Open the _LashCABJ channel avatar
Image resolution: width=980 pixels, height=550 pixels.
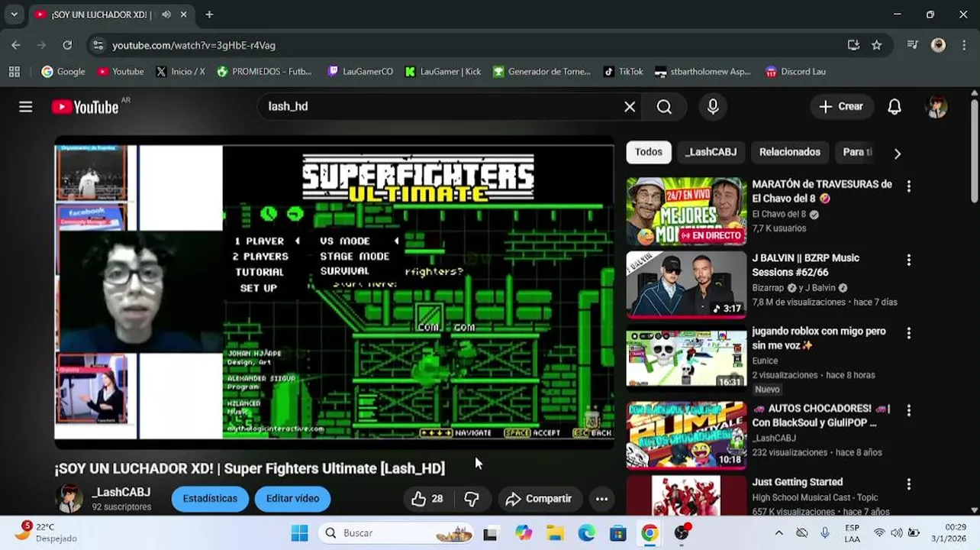(69, 498)
